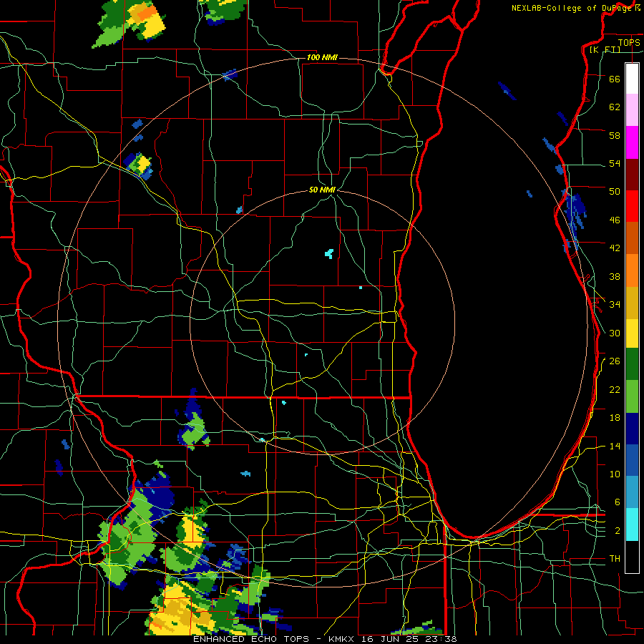Click the '100 NMI' range ring label

pos(322,57)
